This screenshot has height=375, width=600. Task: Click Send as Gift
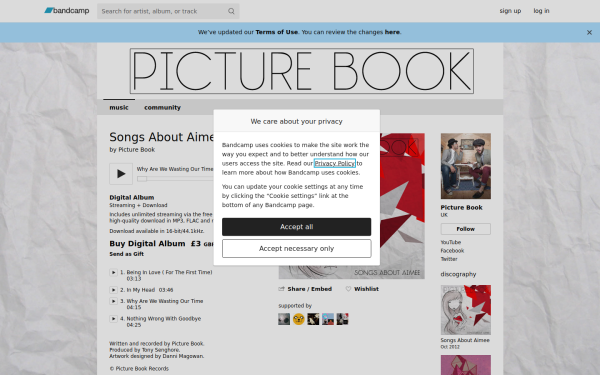(127, 254)
